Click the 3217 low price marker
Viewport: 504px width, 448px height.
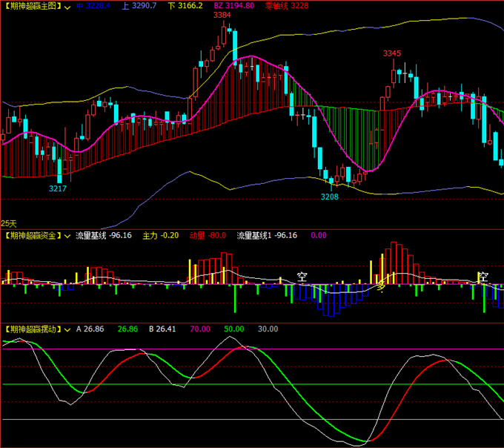pos(58,189)
